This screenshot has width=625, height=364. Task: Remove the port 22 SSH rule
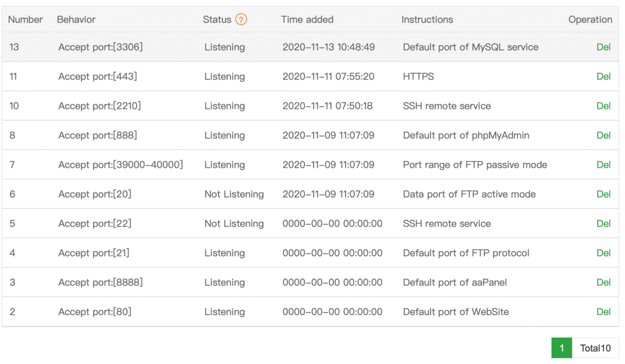[603, 223]
